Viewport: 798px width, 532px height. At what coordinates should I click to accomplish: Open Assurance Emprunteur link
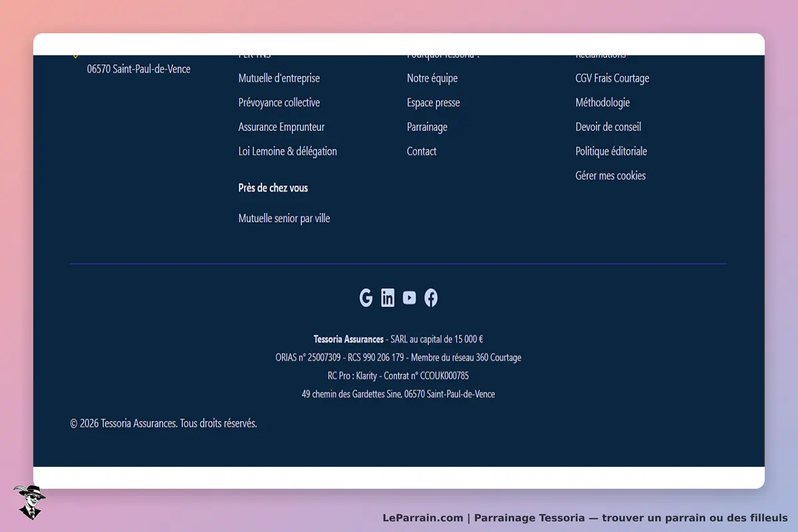point(281,127)
